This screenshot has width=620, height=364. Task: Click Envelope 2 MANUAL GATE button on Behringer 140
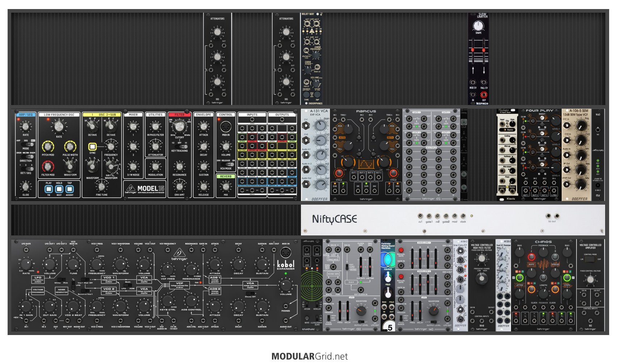pos(401,277)
